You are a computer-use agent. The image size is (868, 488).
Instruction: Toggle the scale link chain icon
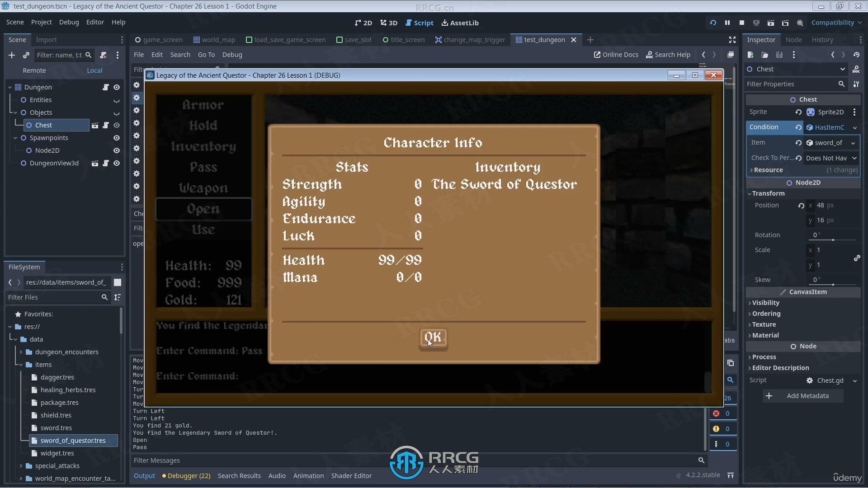(857, 258)
